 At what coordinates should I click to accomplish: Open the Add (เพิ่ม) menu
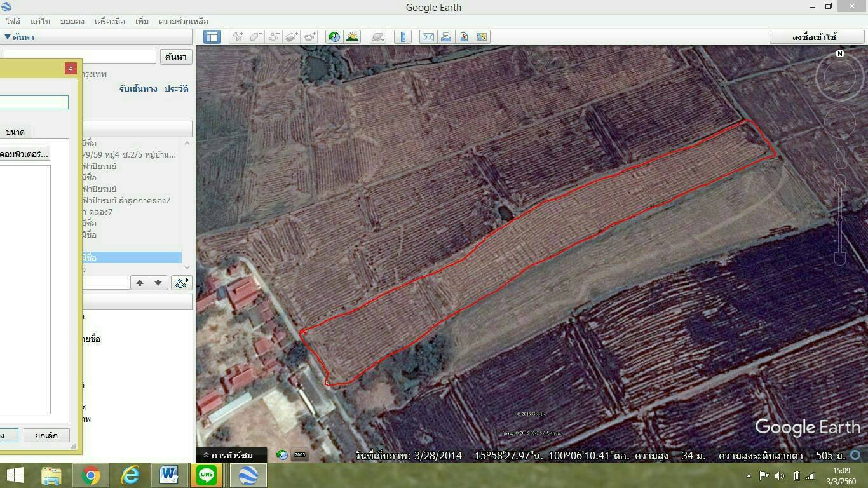(142, 21)
